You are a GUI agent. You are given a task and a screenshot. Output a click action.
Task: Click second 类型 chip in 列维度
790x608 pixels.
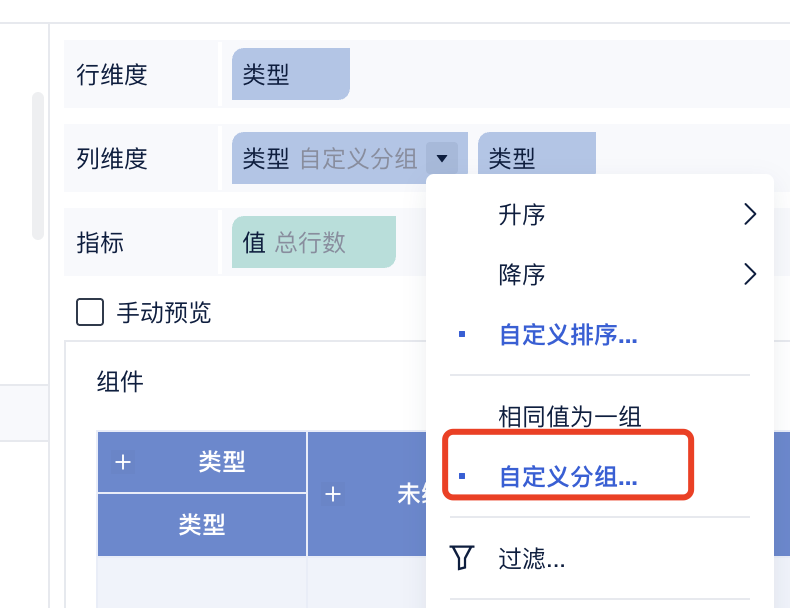537,153
